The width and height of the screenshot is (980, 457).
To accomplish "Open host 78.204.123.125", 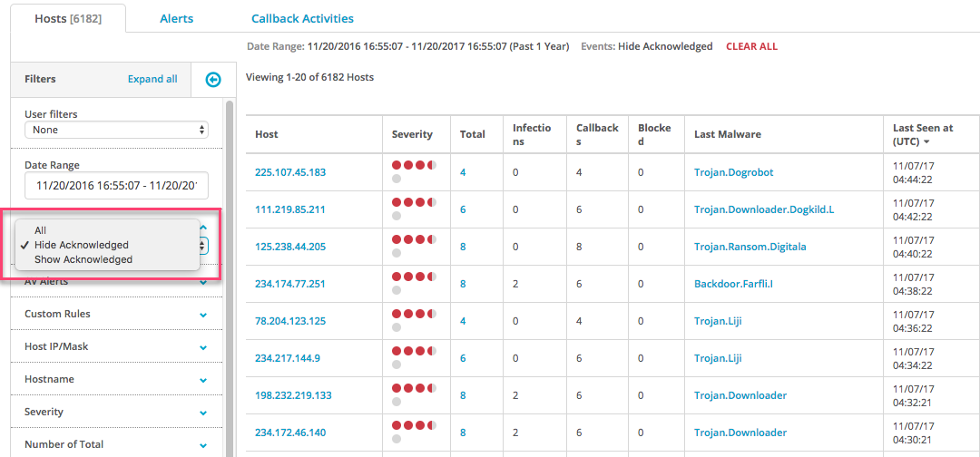I will (290, 321).
